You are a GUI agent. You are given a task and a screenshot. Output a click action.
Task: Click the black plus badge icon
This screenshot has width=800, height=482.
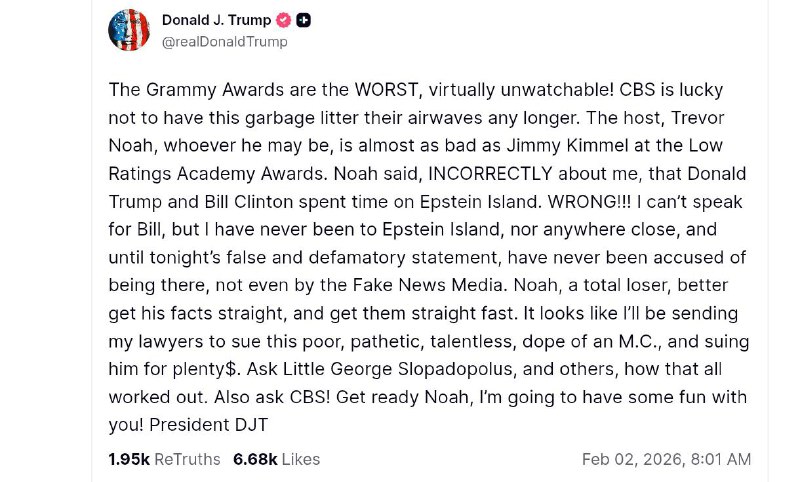(x=304, y=20)
